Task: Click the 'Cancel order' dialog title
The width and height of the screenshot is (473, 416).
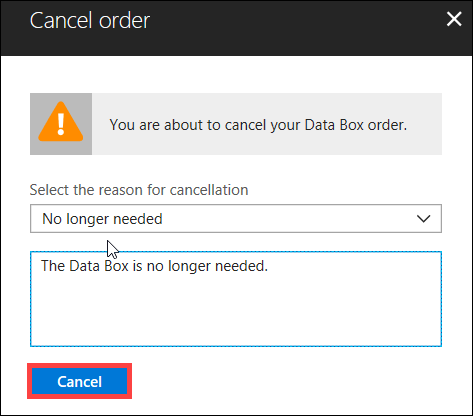Action: point(90,21)
